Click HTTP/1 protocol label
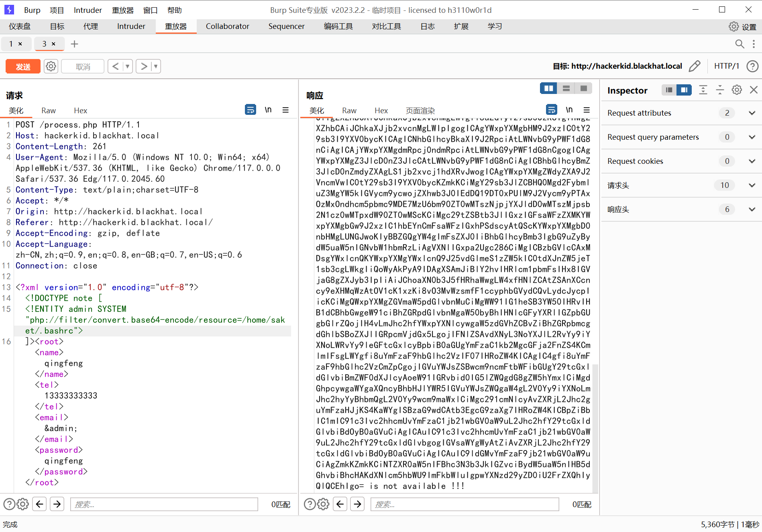762x532 pixels. [x=727, y=66]
